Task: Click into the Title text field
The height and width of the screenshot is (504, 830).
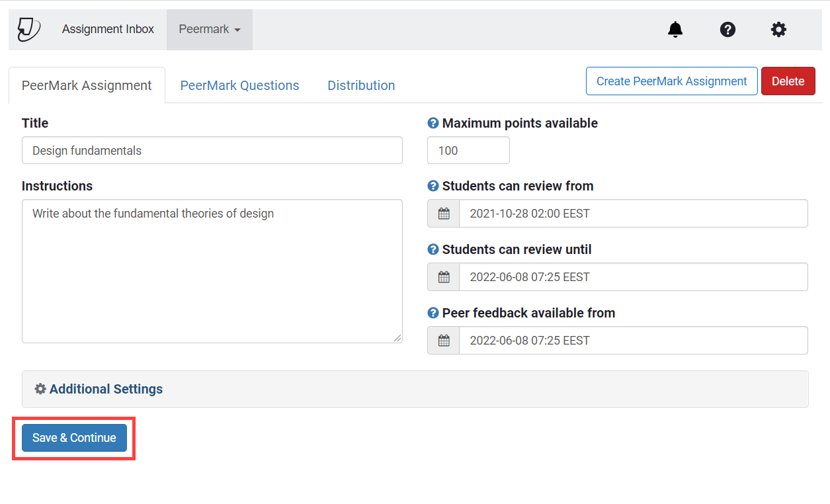Action: [212, 151]
